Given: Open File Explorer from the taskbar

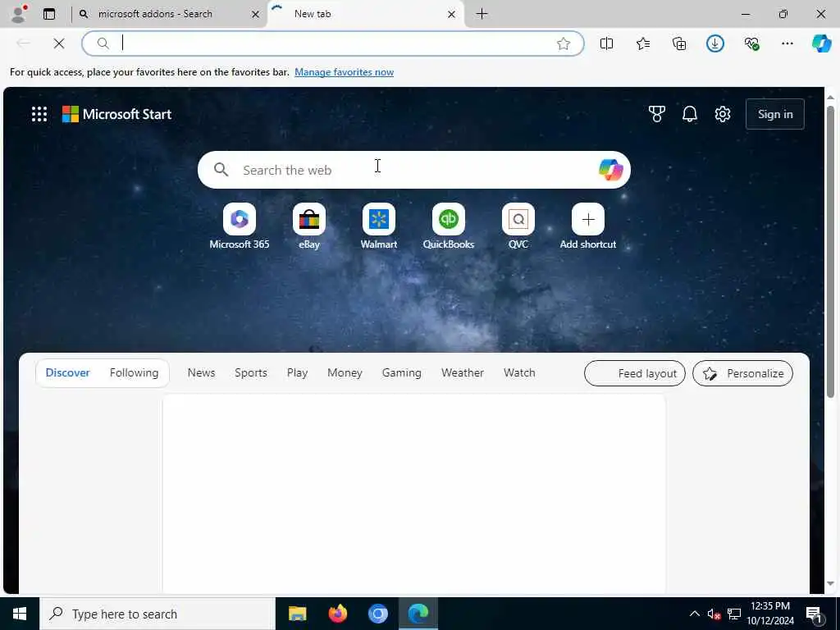Looking at the screenshot, I should 297,614.
